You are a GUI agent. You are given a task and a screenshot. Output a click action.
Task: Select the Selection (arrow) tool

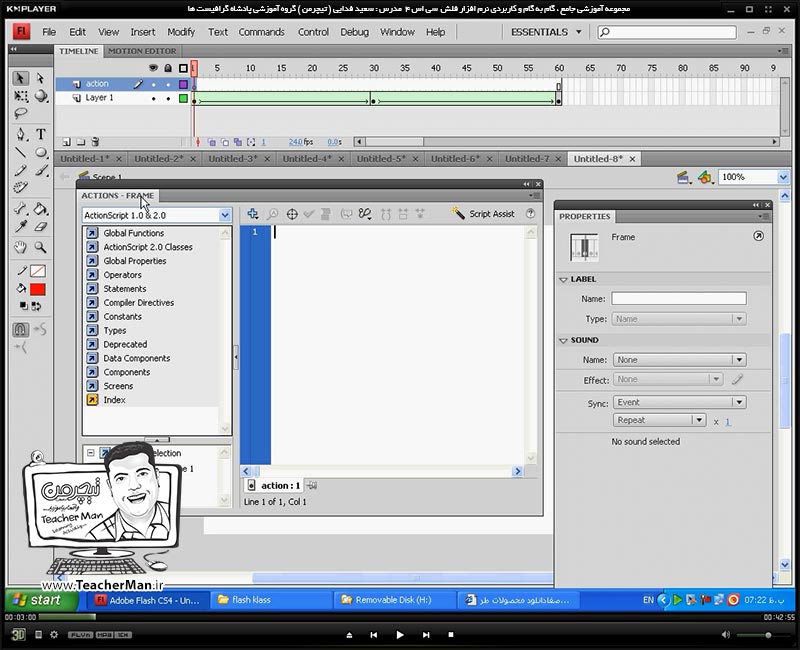click(x=20, y=78)
